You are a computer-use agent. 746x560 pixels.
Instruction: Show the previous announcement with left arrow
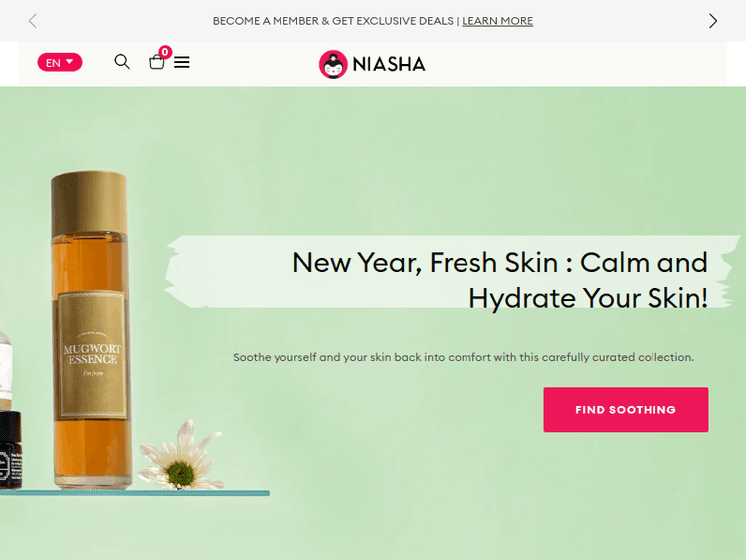pos(33,21)
